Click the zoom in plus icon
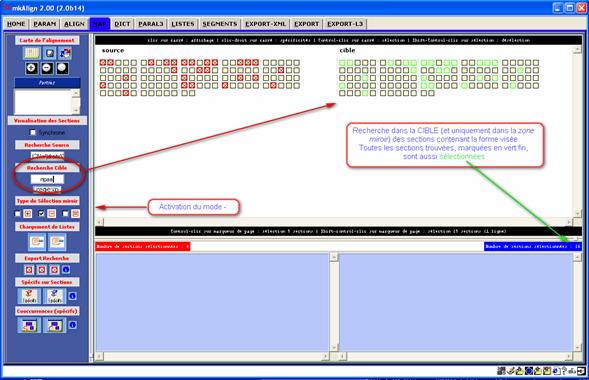 tap(32, 68)
